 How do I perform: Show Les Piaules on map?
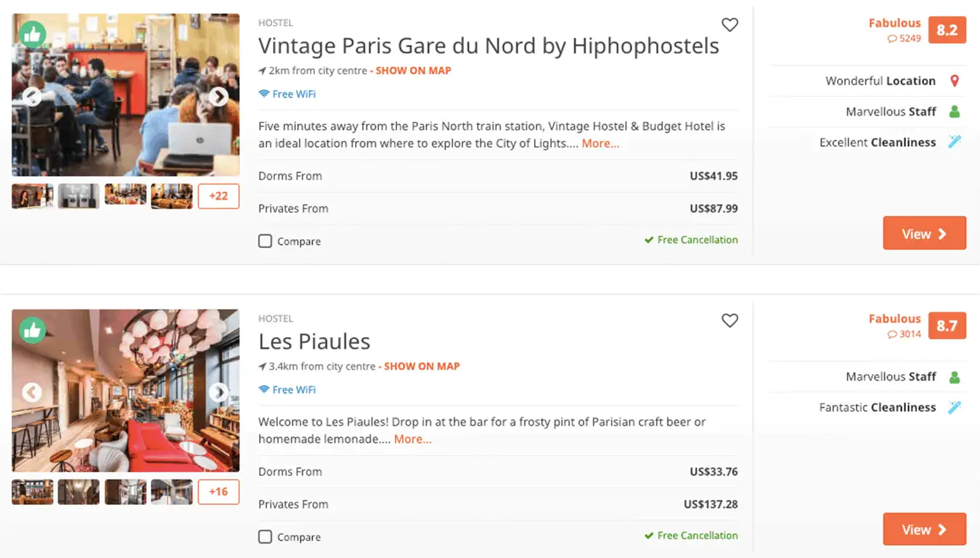[x=422, y=367]
